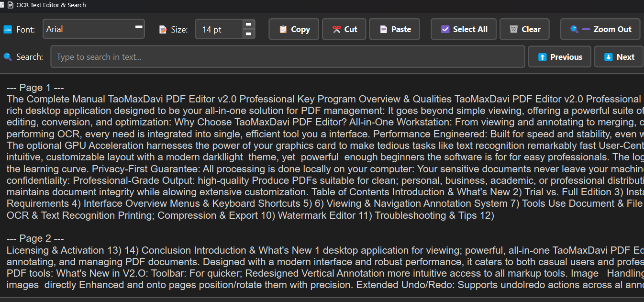Decrease font size with the down stepper
Image resolution: width=644 pixels, height=302 pixels.
(248, 34)
